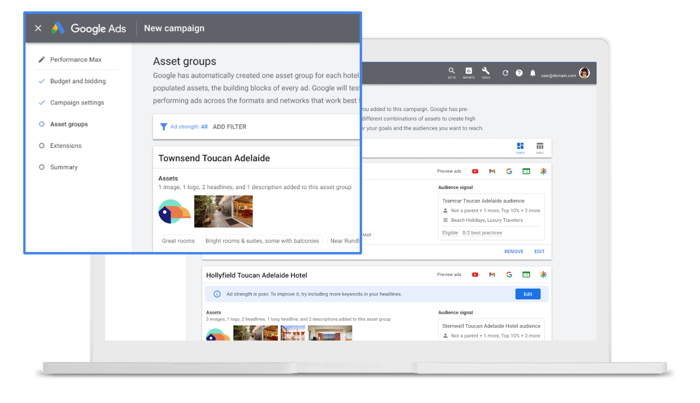Click the blue Edit button
The height and width of the screenshot is (403, 700).
(527, 294)
